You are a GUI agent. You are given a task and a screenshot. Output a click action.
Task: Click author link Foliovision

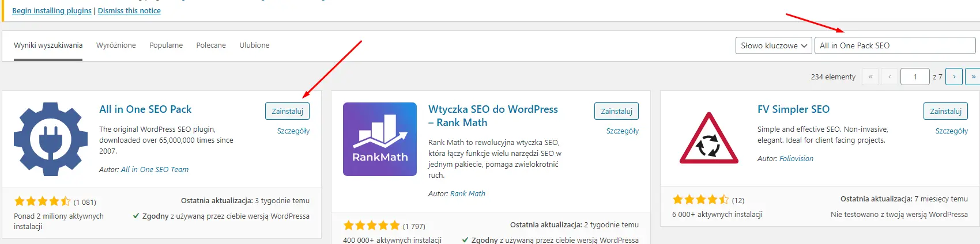(796, 159)
